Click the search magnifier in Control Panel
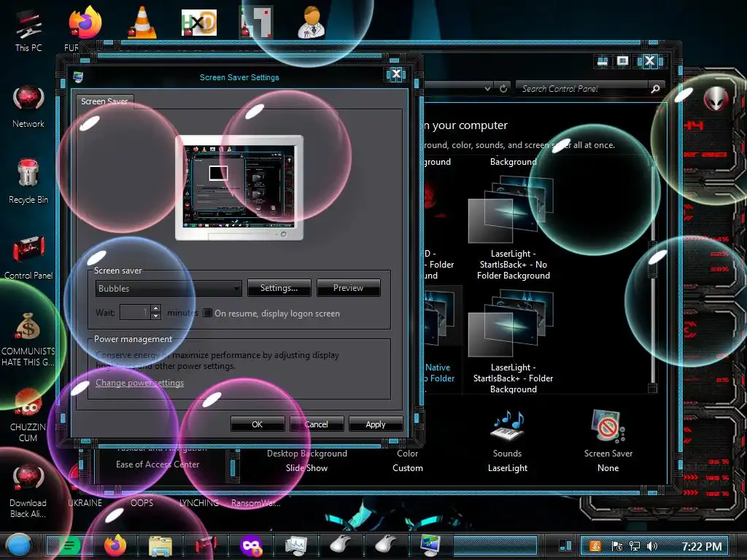 656,88
